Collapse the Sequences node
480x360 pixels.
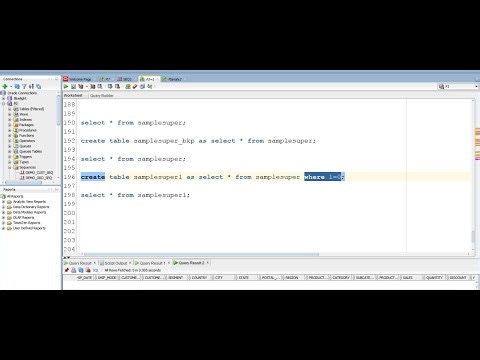point(10,167)
